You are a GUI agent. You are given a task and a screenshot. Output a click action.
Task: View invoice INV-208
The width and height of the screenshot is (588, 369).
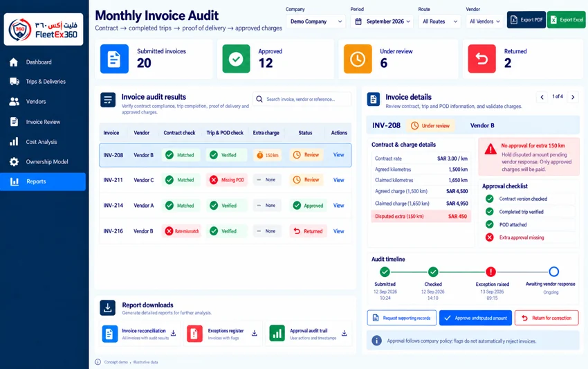[339, 154]
